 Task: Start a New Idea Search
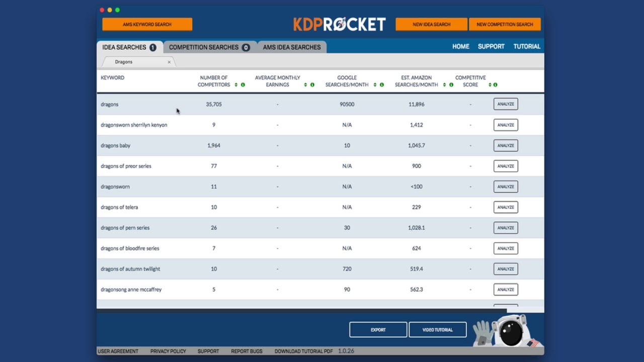[x=432, y=24]
